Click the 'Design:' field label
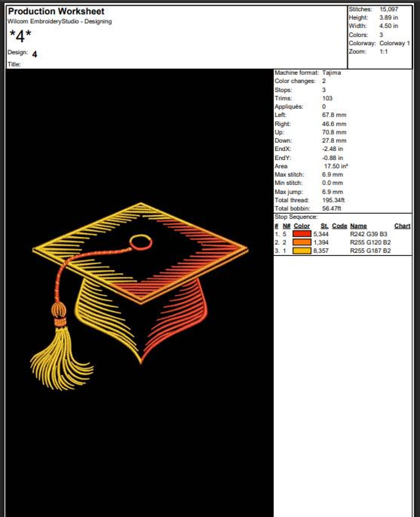This screenshot has height=517, width=420. (x=18, y=52)
